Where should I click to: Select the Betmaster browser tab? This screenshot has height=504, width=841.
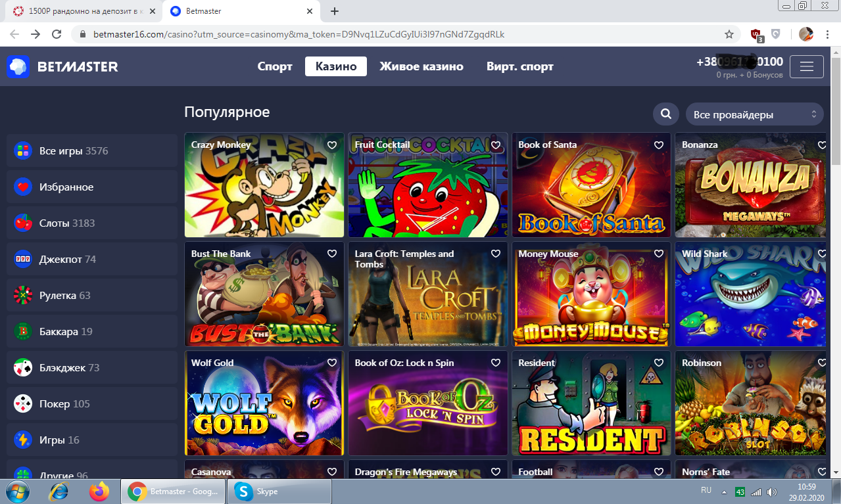point(240,11)
